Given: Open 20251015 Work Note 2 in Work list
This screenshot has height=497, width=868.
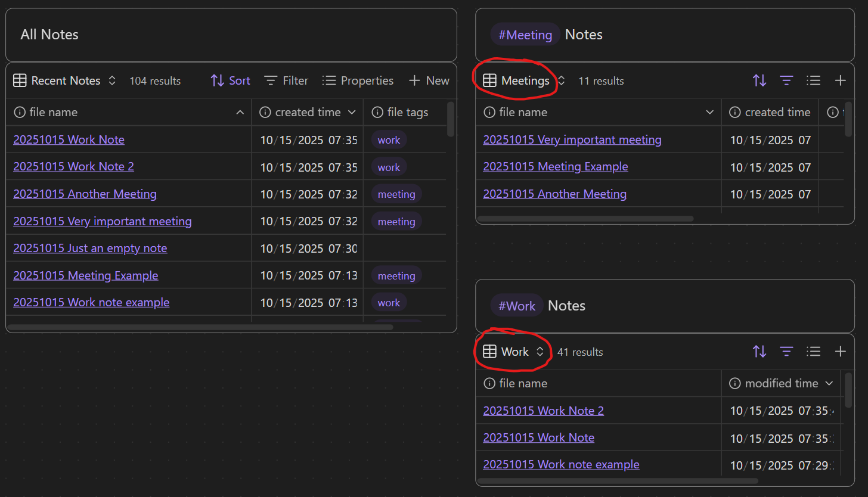Looking at the screenshot, I should pos(543,411).
